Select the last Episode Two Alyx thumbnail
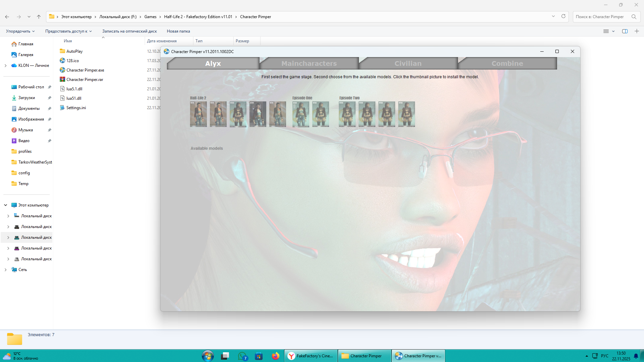Image resolution: width=644 pixels, height=362 pixels. click(406, 114)
